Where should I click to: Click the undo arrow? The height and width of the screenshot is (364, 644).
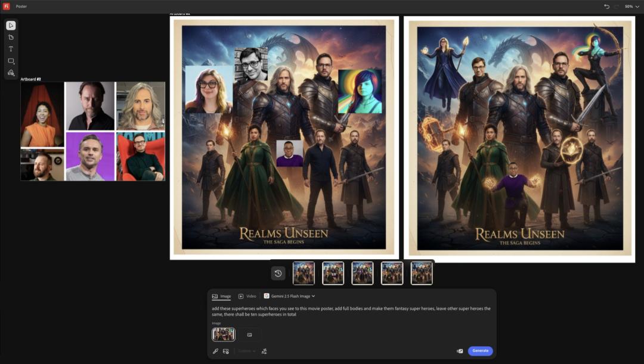tap(606, 6)
